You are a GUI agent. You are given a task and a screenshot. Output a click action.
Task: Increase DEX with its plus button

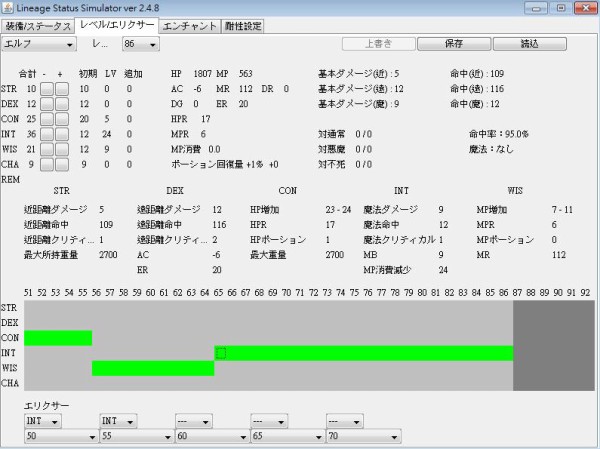[62, 104]
